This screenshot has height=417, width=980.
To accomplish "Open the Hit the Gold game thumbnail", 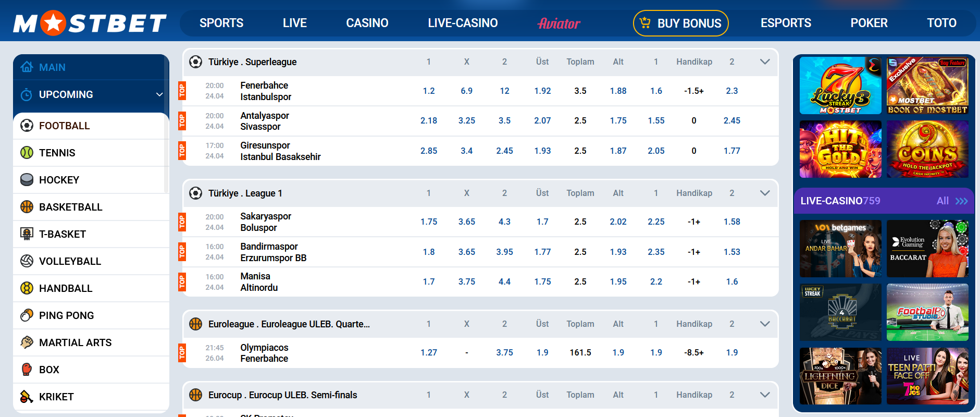I will click(x=840, y=150).
